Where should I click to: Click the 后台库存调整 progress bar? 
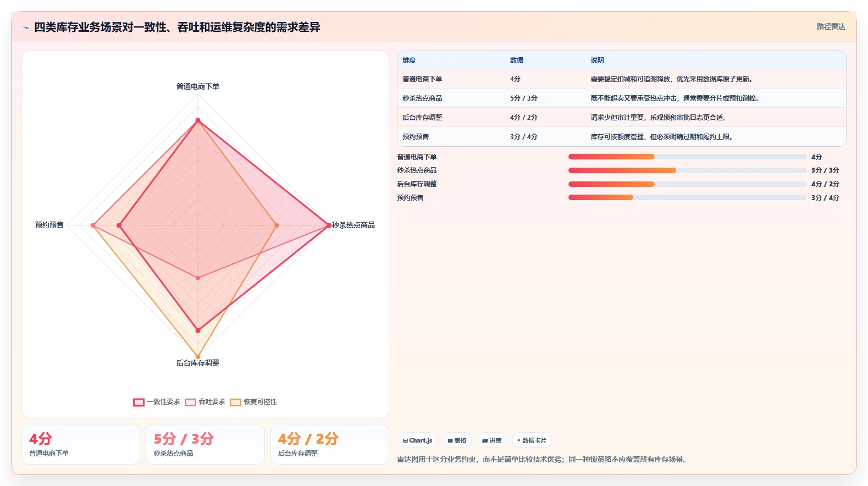coord(687,184)
